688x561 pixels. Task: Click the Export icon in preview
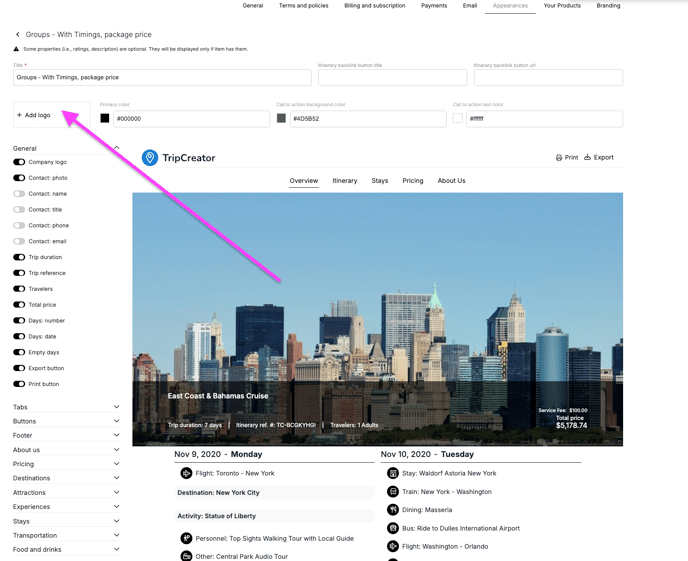pos(588,158)
